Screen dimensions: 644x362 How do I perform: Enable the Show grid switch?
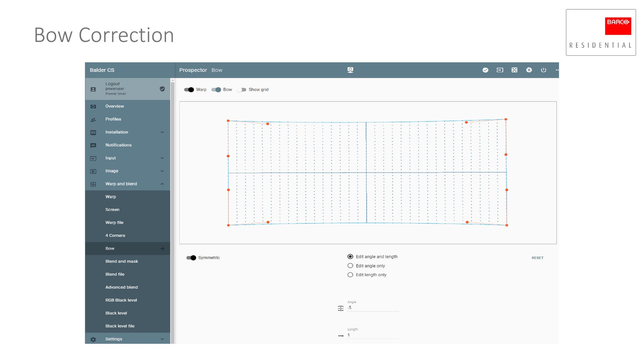pyautogui.click(x=242, y=89)
